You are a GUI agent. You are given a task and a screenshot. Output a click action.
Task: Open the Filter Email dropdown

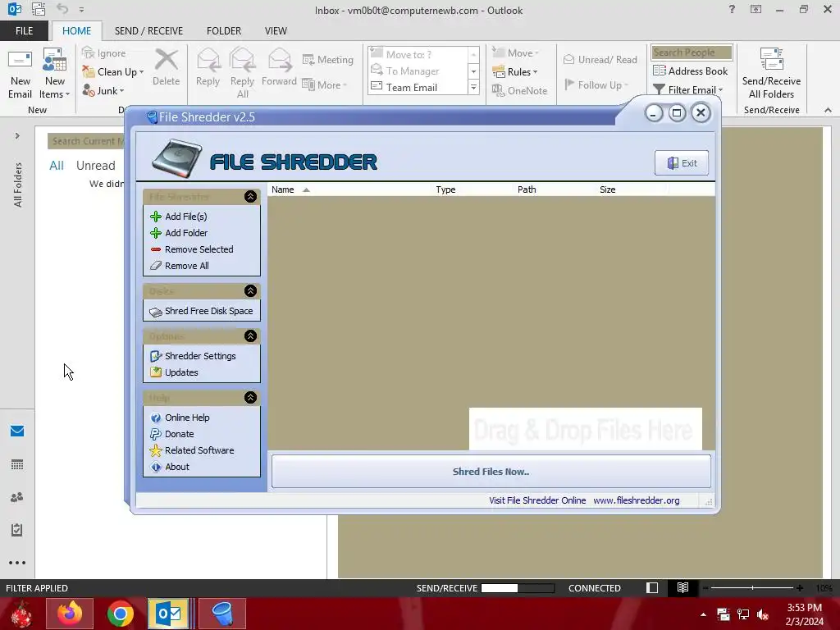pyautogui.click(x=688, y=89)
